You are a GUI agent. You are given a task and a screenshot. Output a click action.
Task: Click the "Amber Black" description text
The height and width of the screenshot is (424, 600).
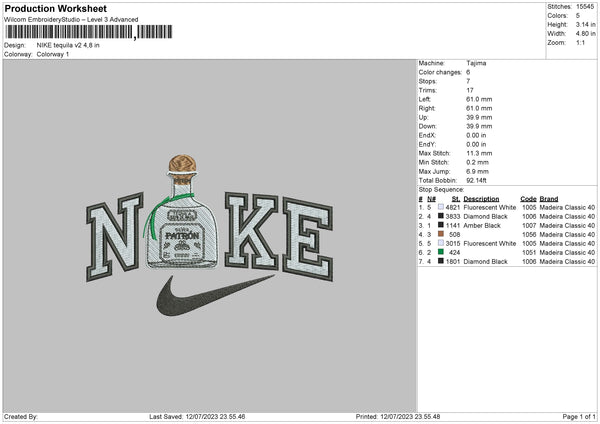coord(482,225)
